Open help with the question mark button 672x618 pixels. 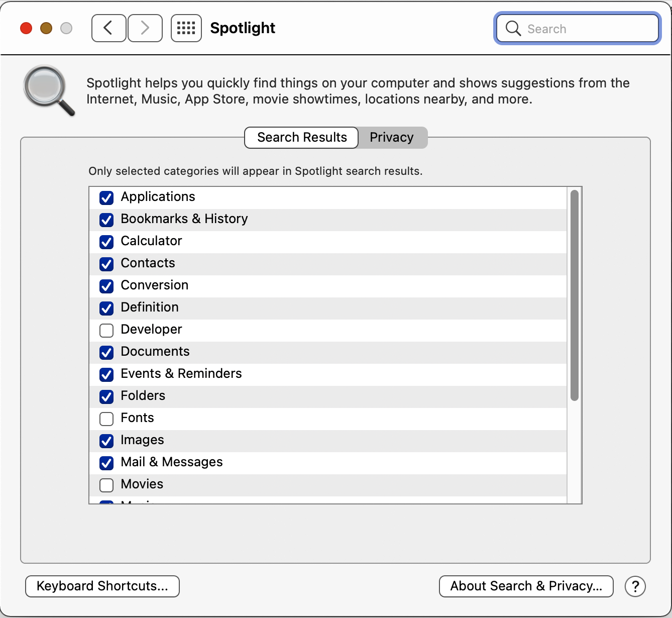pyautogui.click(x=635, y=586)
